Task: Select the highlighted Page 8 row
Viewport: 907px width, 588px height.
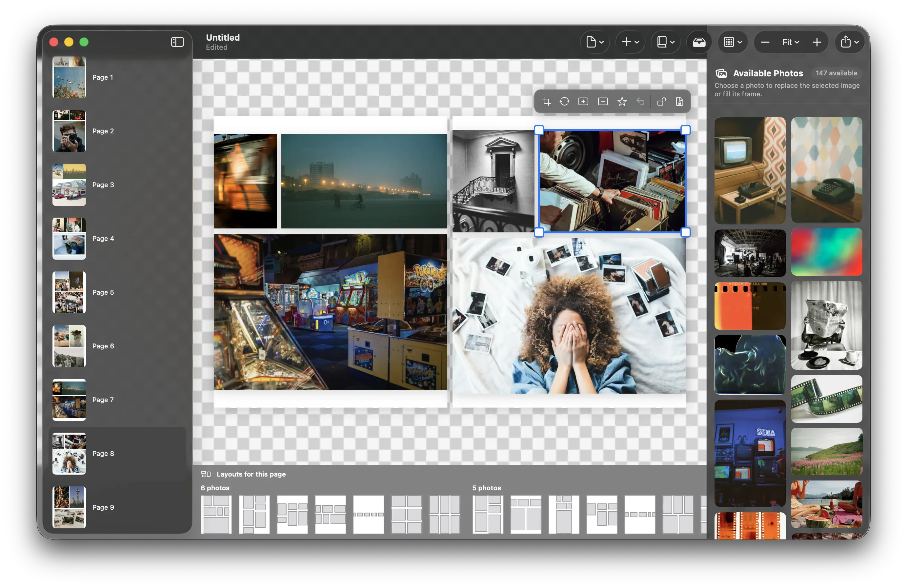Action: click(117, 453)
